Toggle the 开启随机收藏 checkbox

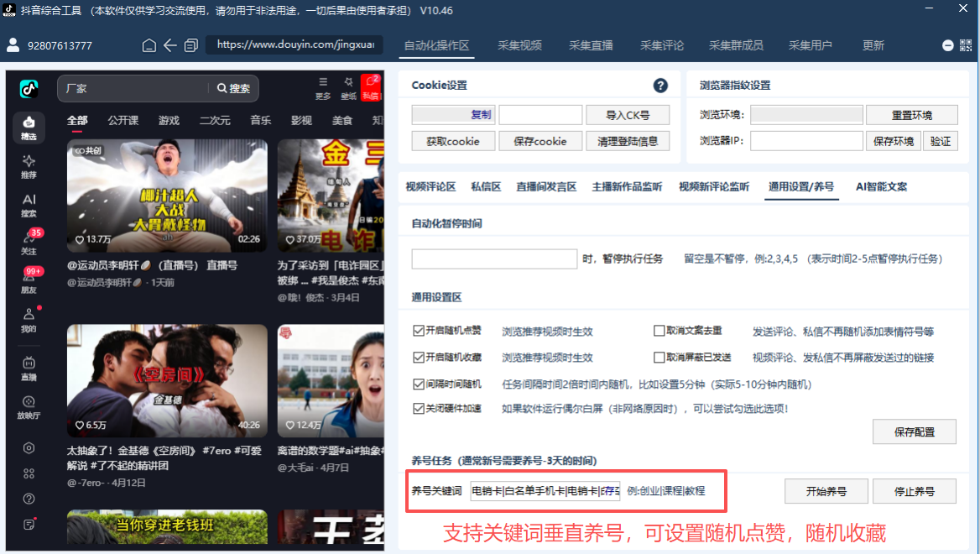(x=419, y=357)
